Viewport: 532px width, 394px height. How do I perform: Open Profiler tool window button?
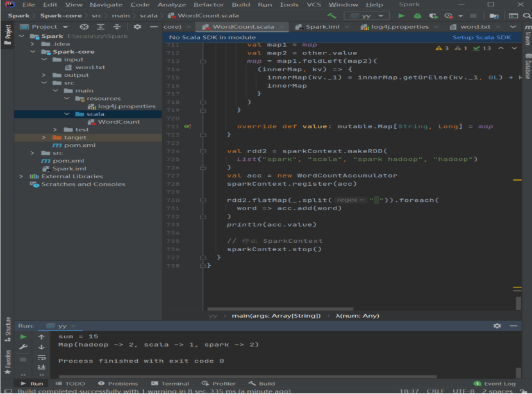click(x=219, y=384)
